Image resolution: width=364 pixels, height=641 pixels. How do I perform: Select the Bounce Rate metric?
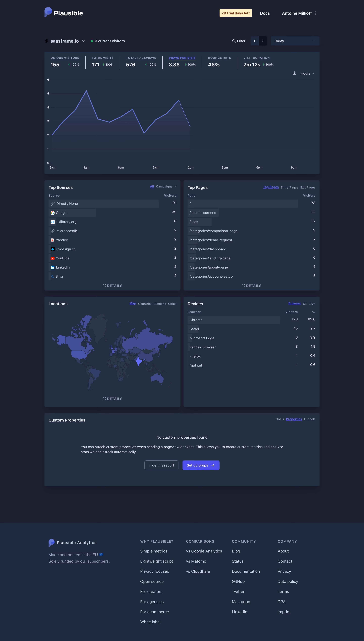pyautogui.click(x=220, y=62)
